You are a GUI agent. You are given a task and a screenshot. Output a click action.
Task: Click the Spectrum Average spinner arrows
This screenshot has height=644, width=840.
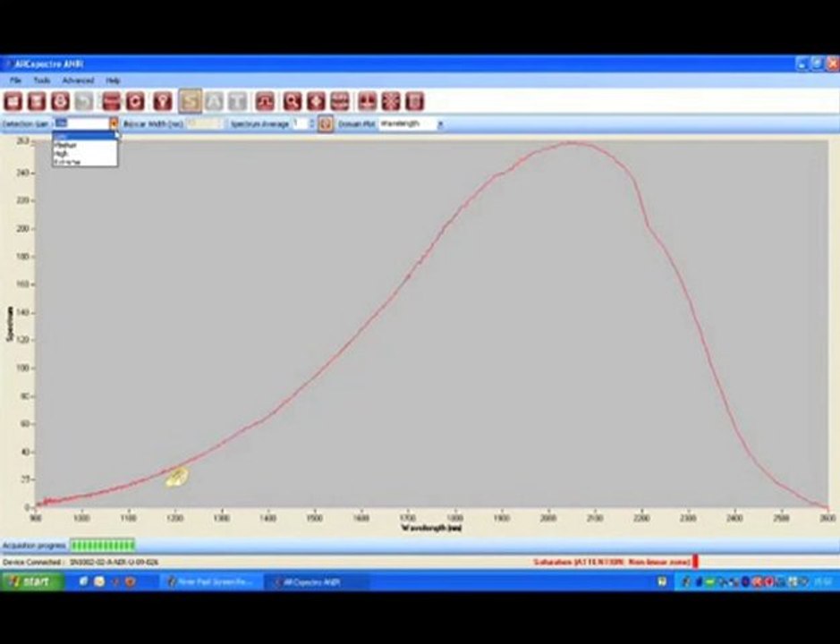click(312, 123)
